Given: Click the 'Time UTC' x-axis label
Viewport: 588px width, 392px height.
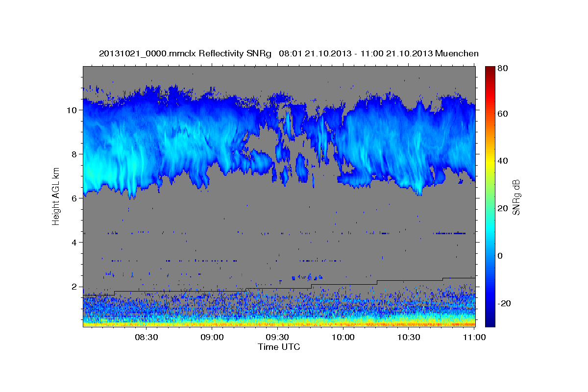Looking at the screenshot, I should coord(279,347).
